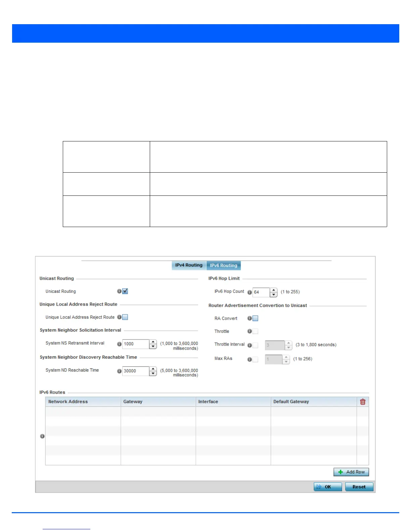Open info icon for Unique Local Address Reject Route
Viewport: 411px width, 532px height.
point(119,317)
